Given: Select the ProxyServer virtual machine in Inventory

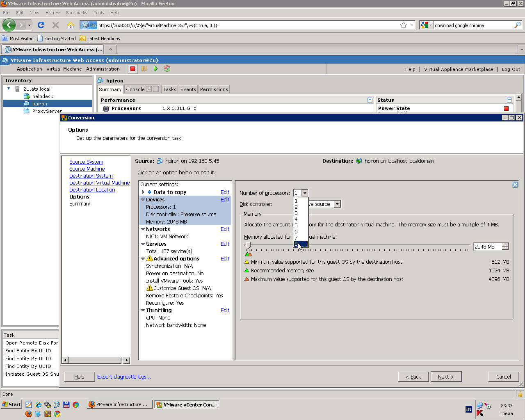Looking at the screenshot, I should pos(47,111).
